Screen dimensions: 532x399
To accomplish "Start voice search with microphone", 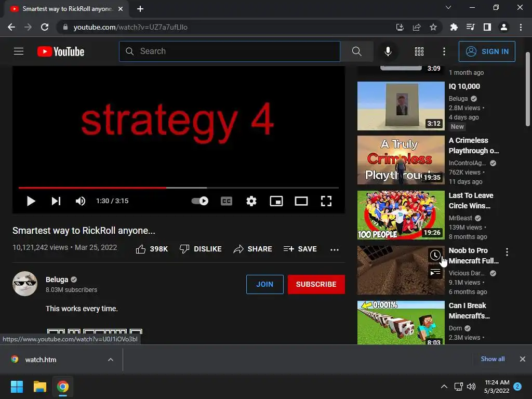I will (388, 51).
